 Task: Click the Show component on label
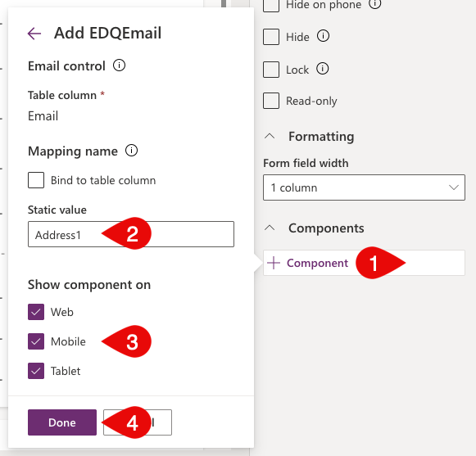[89, 285]
